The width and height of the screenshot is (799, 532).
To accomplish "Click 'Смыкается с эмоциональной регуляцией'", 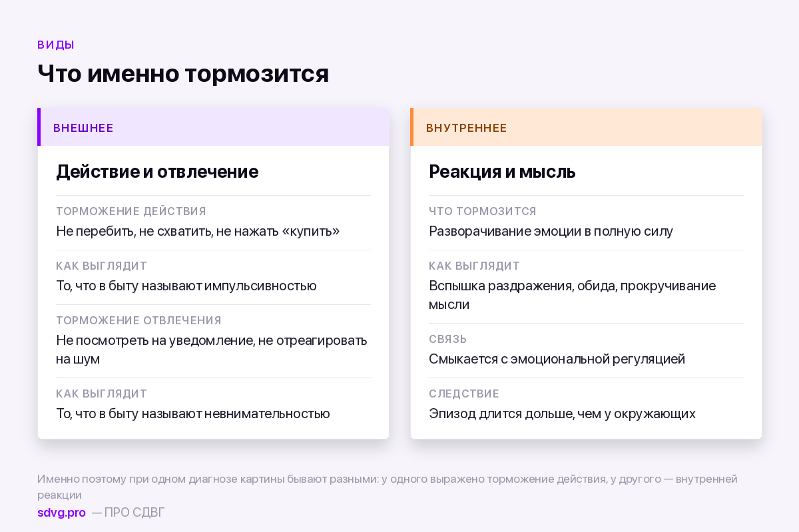I will point(557,359).
